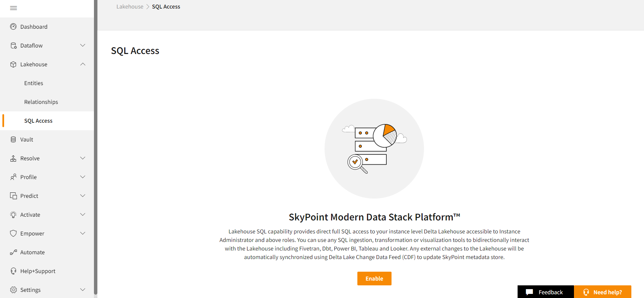Collapse the Lakehouse section chevron
The width and height of the screenshot is (644, 298).
[83, 64]
